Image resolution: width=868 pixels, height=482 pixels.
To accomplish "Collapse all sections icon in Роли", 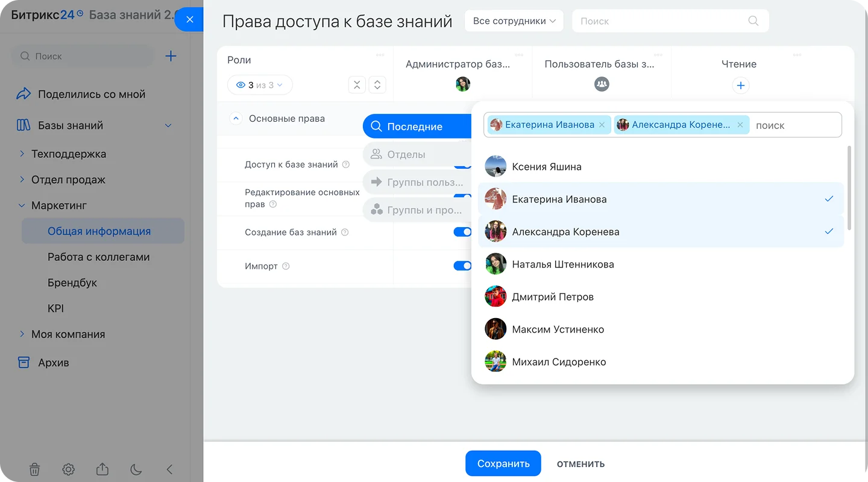I will 357,85.
